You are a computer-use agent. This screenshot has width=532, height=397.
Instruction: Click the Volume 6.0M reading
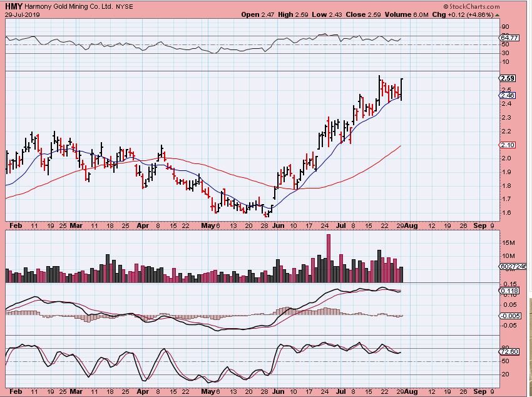(x=406, y=14)
